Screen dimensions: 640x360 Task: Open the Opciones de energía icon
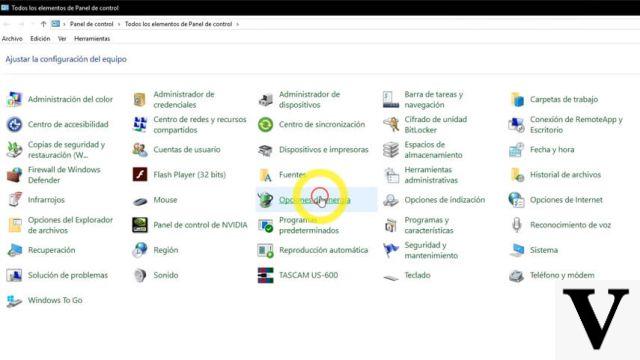coord(266,200)
